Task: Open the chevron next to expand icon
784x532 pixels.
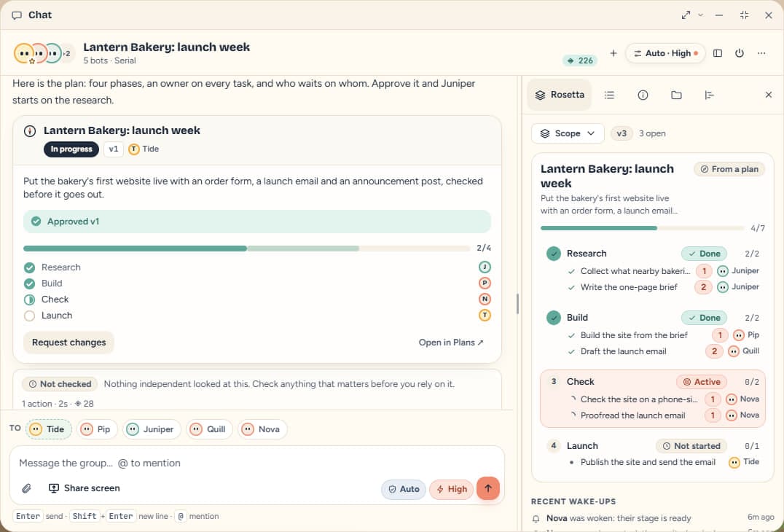Action: (700, 15)
